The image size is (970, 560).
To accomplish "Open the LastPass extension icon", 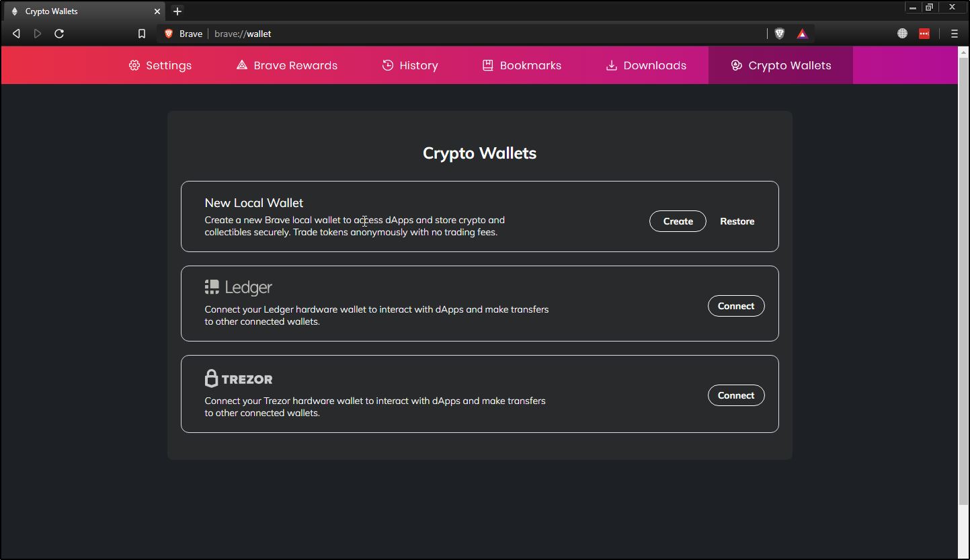I will pyautogui.click(x=924, y=33).
